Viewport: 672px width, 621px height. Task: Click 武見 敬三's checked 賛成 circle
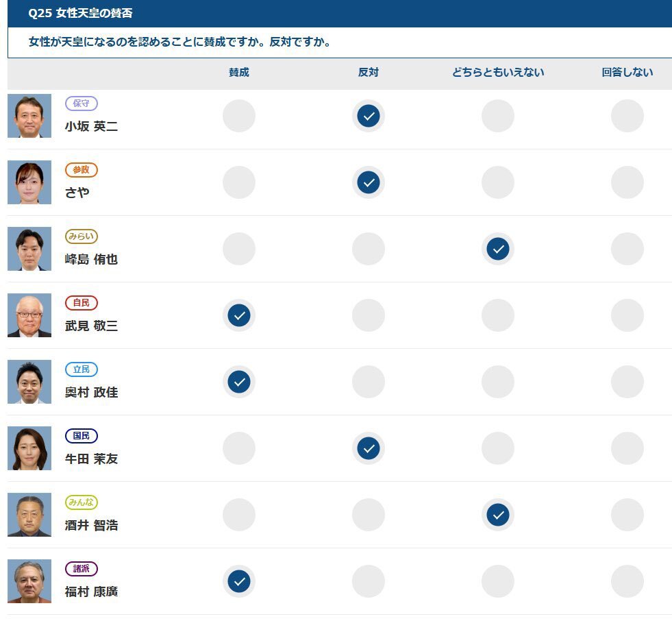click(x=238, y=315)
